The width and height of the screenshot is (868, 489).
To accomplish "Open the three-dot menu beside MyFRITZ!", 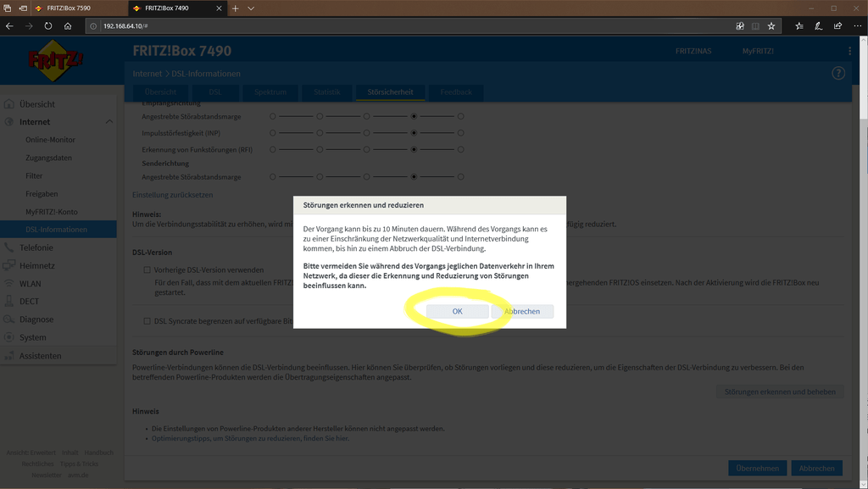I will point(850,52).
